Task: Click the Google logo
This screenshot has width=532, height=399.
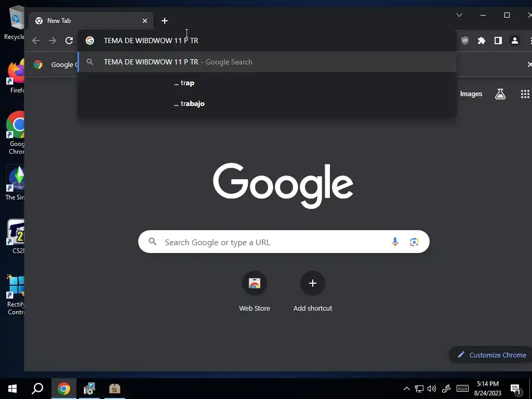Action: (283, 185)
